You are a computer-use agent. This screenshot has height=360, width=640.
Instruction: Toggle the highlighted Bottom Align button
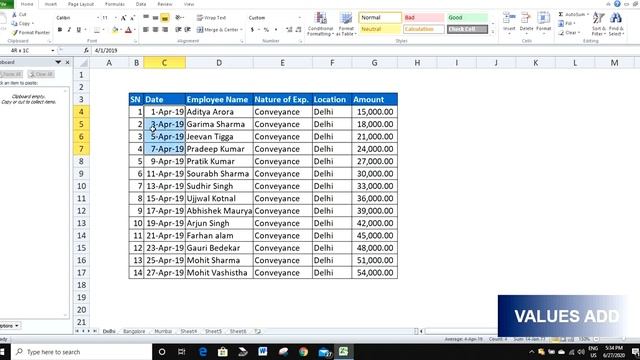click(x=164, y=18)
